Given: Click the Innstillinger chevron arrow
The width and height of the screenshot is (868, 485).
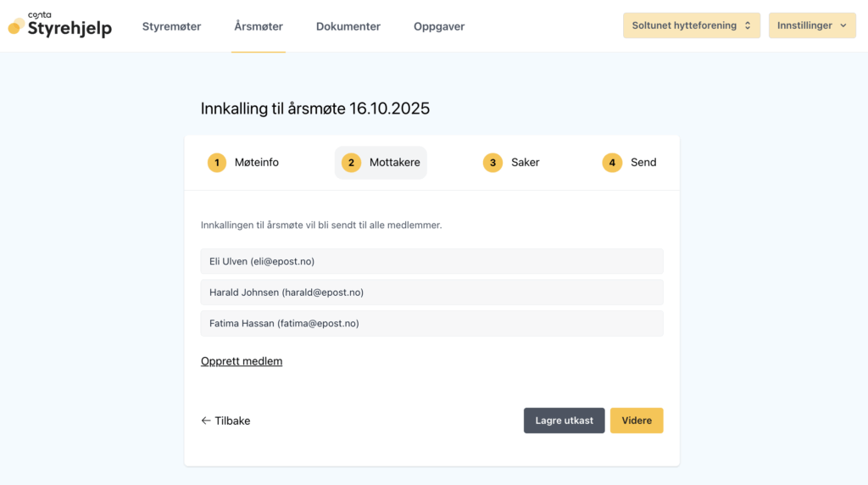Looking at the screenshot, I should (843, 26).
